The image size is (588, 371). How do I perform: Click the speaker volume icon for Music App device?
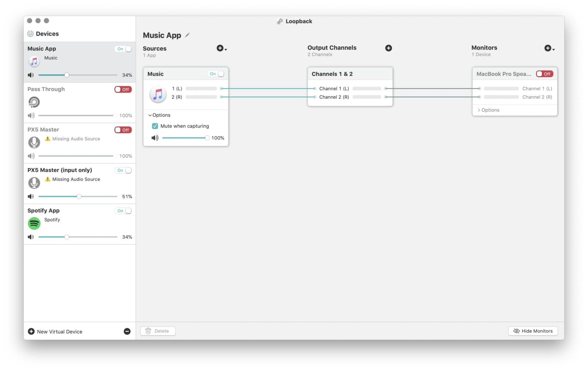tap(31, 75)
